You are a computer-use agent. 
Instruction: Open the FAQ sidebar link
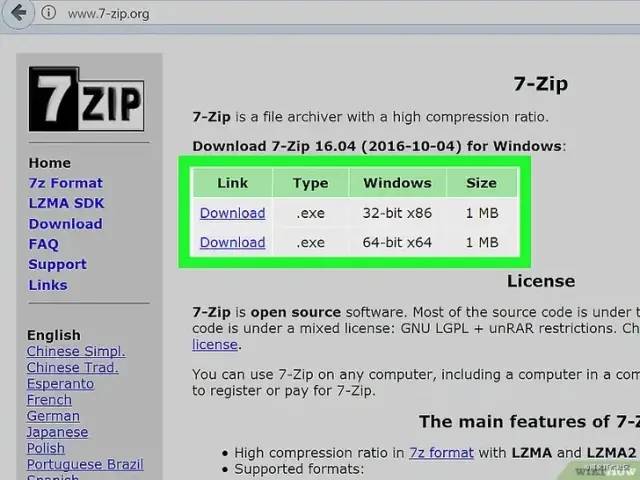pyautogui.click(x=44, y=244)
